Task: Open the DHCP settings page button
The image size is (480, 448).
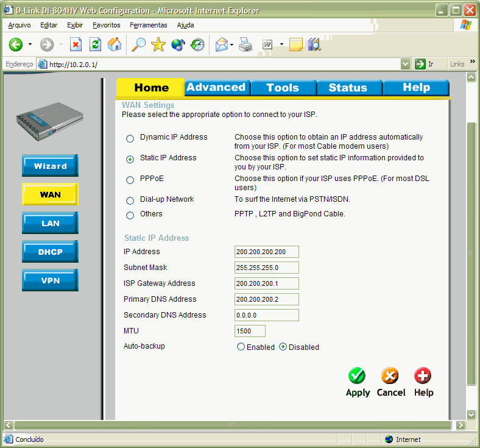Action: point(50,252)
